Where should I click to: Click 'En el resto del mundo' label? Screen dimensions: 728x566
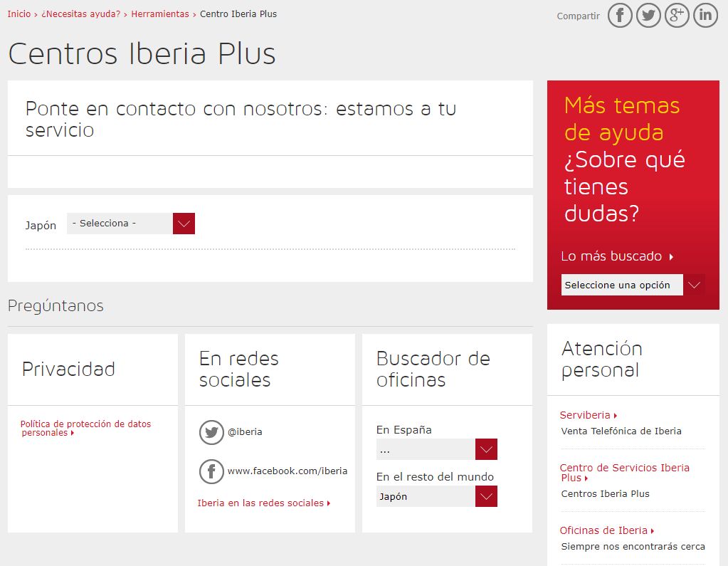(435, 476)
